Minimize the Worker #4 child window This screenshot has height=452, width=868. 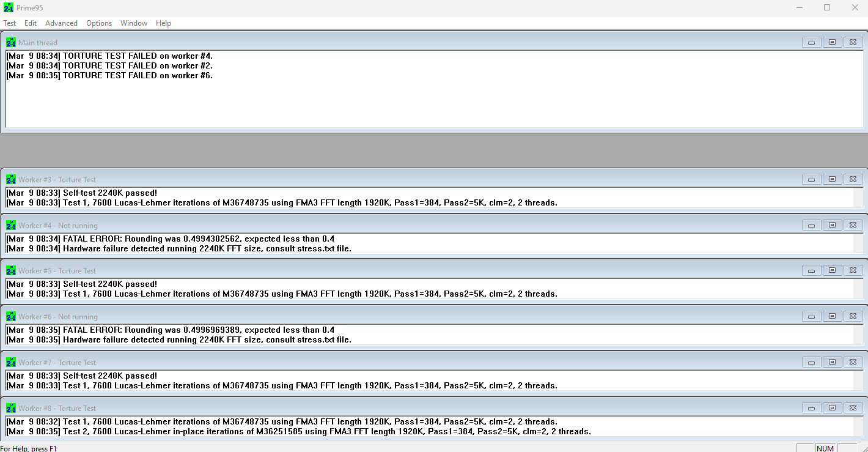[x=811, y=225]
